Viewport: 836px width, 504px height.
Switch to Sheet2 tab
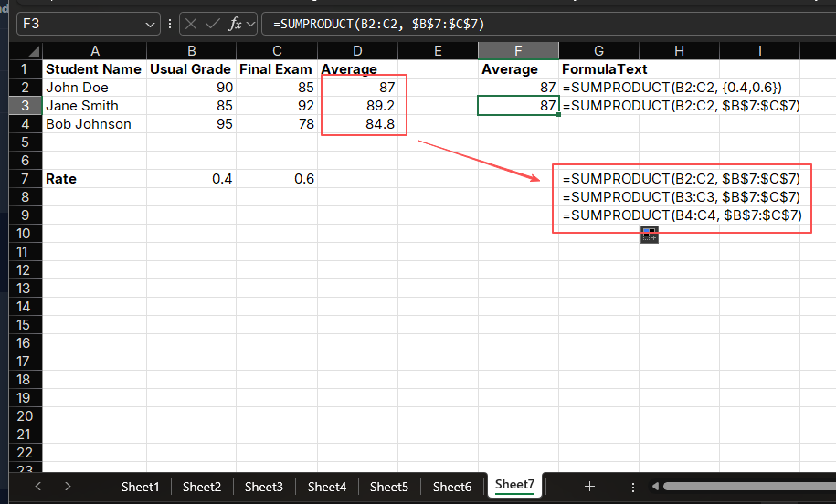click(202, 487)
